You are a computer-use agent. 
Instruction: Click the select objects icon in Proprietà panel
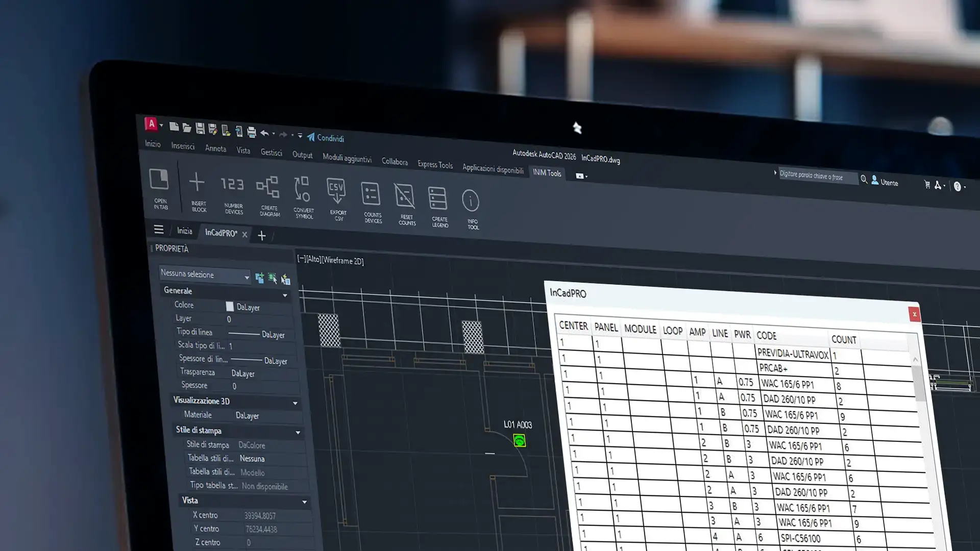pyautogui.click(x=273, y=279)
